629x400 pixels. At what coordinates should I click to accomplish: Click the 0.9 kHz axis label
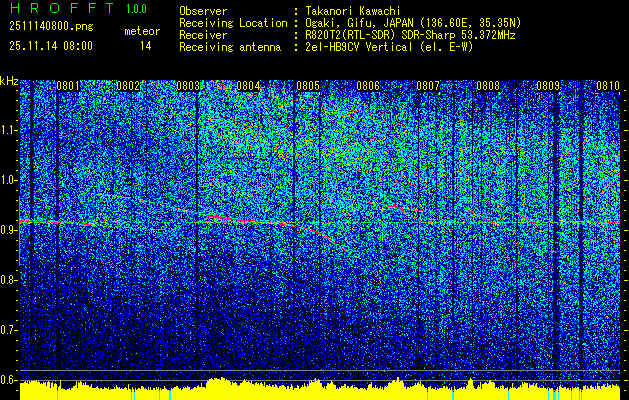coord(9,230)
